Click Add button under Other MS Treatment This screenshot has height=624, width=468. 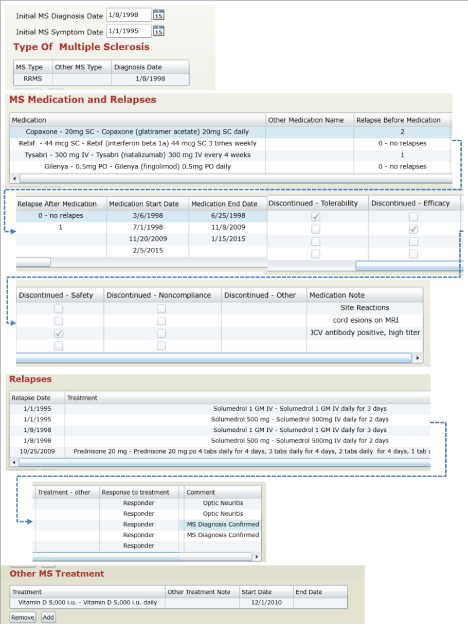48,617
